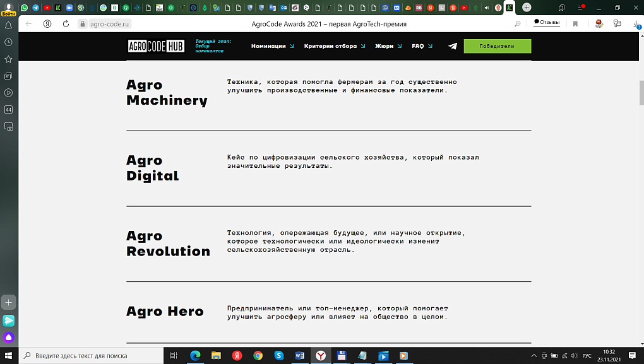This screenshot has height=364, width=644.
Task: Open the browser extension icon next to the bookmark
Action: pos(599,24)
